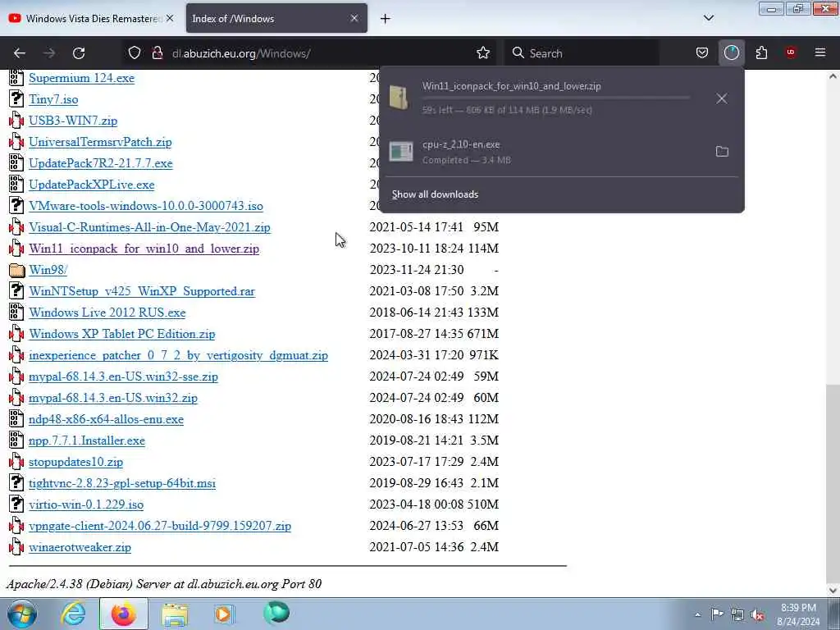Download mypal-68.14.3.en-US.win32-sse.zip
The height and width of the screenshot is (630, 840).
pos(123,377)
